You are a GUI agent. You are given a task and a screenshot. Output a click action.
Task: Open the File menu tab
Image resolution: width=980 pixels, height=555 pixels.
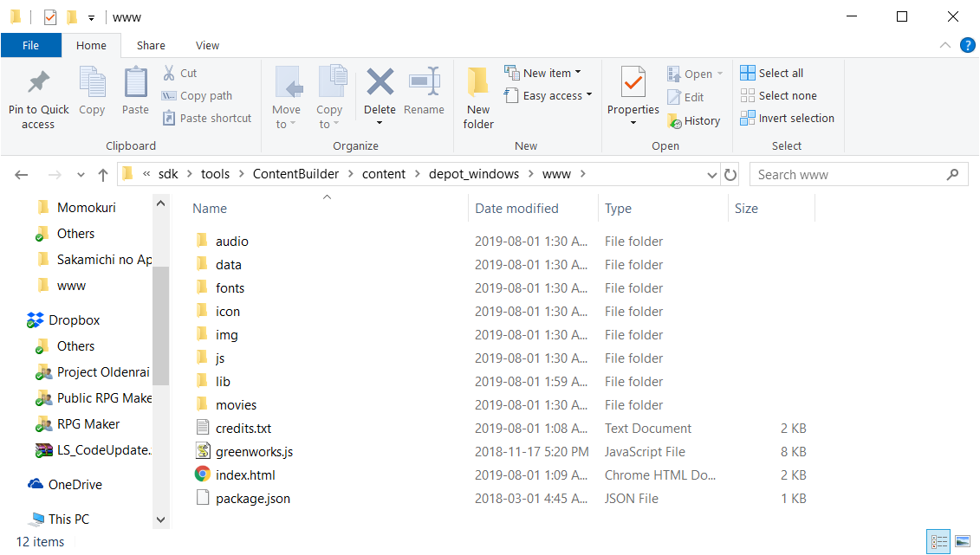[30, 46]
